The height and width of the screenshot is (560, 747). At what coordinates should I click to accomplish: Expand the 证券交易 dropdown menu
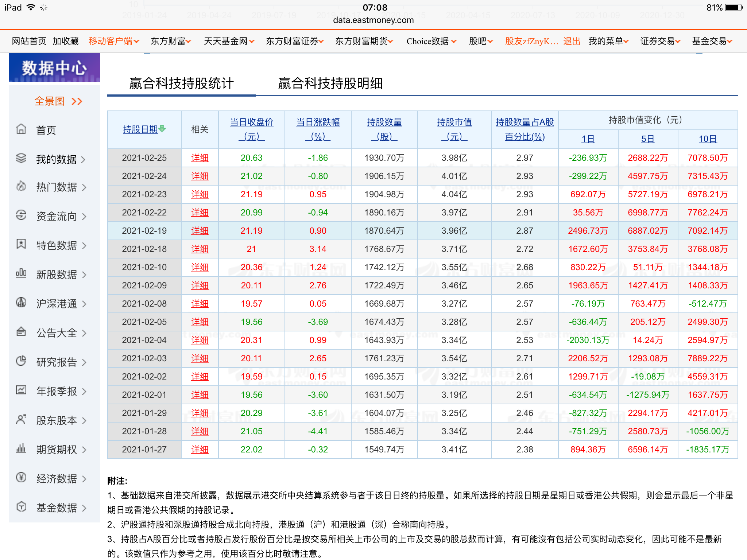pos(678,42)
